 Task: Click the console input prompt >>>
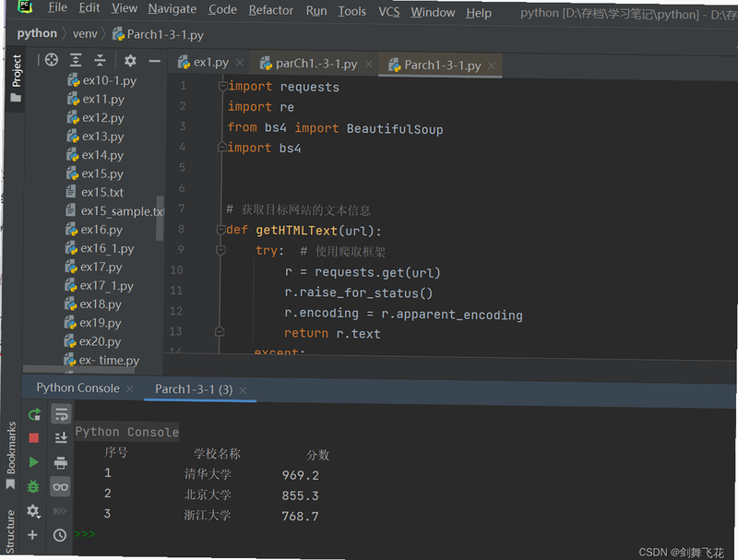pos(85,533)
